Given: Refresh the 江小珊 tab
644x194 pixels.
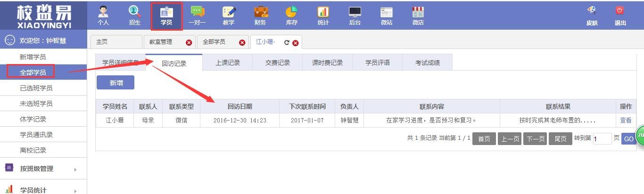Looking at the screenshot, I should click(287, 42).
